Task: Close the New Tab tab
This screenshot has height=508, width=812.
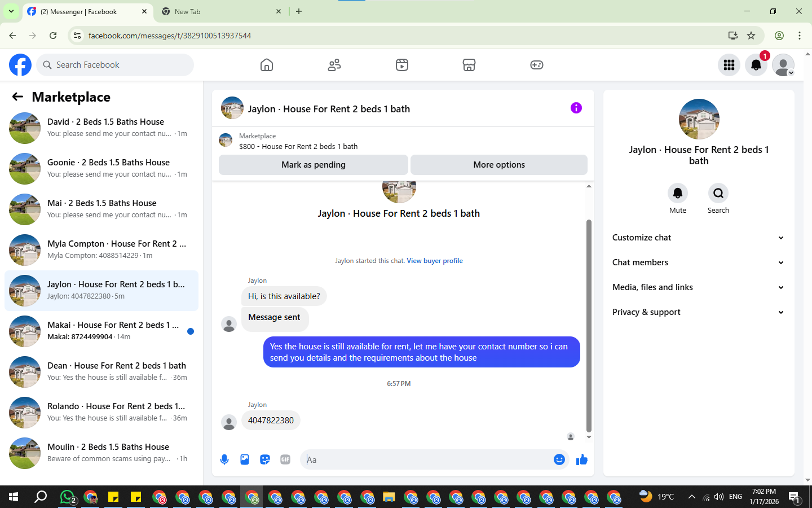Action: [279, 11]
